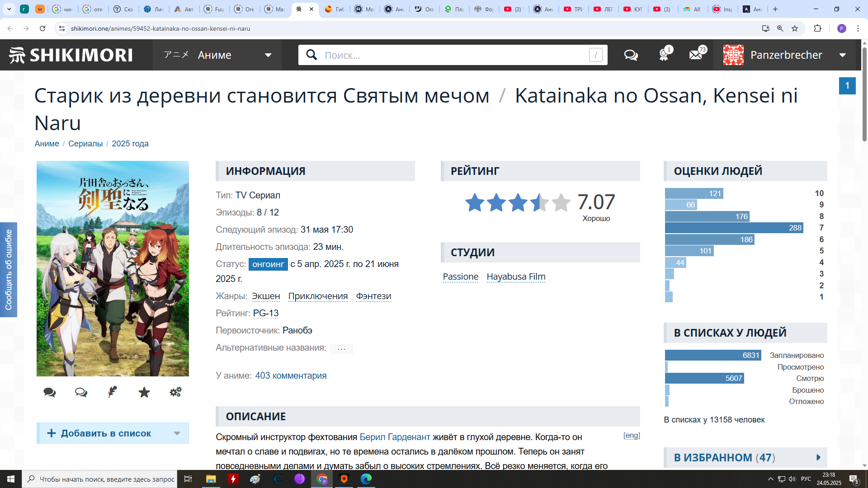Open a new browser tab
This screenshot has width=868, height=488.
pos(775,9)
